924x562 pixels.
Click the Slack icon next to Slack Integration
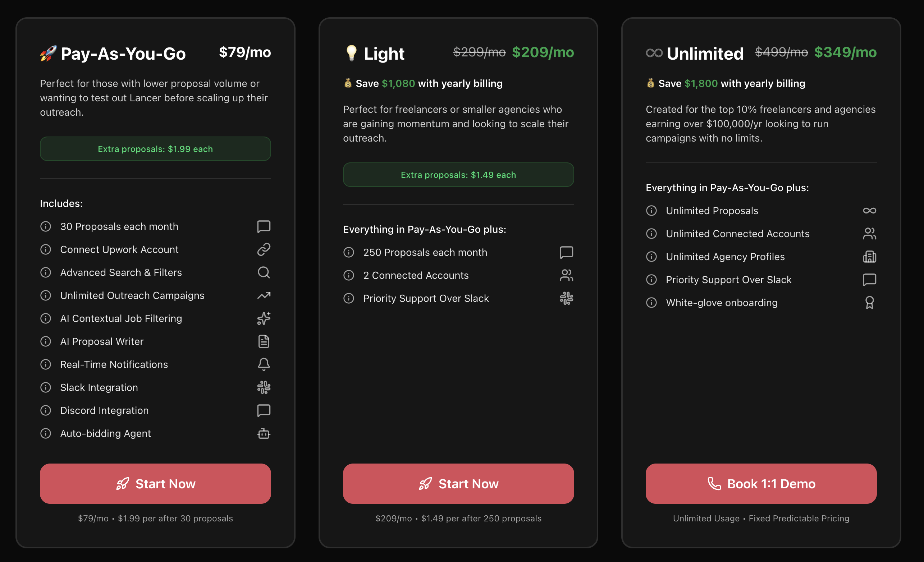(x=264, y=387)
